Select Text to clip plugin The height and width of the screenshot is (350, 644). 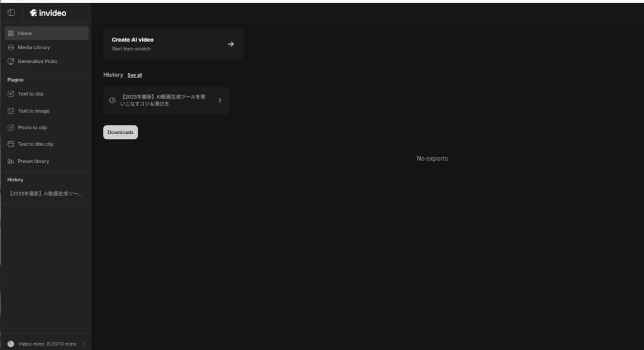pyautogui.click(x=47, y=94)
